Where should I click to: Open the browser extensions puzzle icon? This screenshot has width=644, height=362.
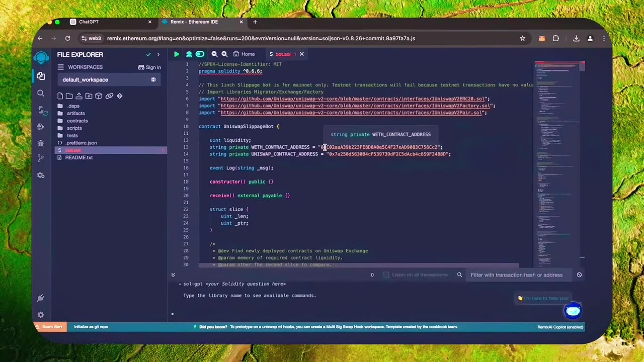(555, 38)
